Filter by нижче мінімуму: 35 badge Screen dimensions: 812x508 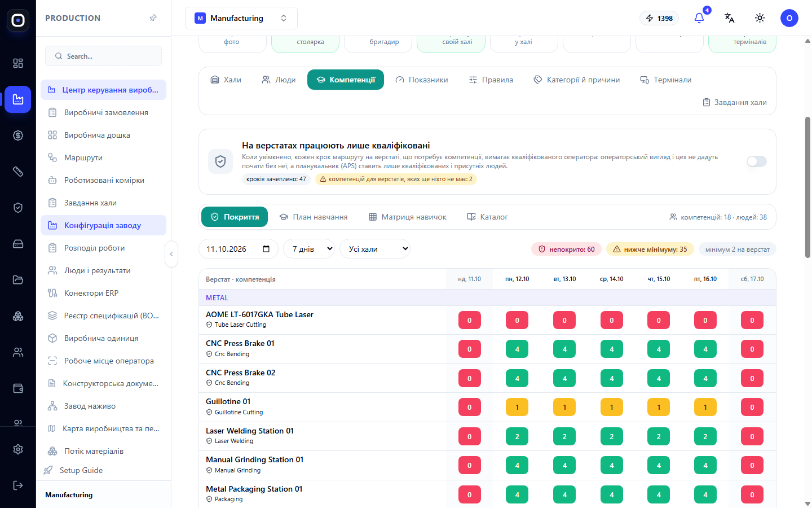pyautogui.click(x=650, y=249)
